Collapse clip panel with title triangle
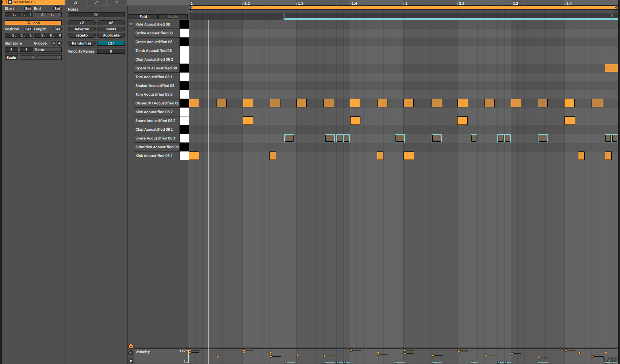The width and height of the screenshot is (620, 364). tap(10, 2)
